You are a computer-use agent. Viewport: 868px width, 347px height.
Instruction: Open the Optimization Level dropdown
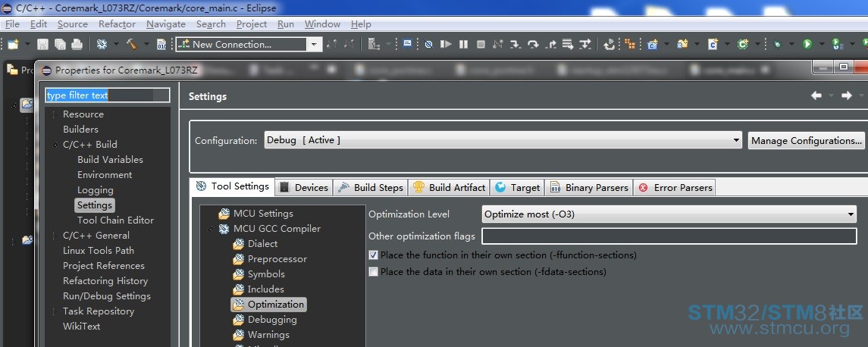click(851, 214)
